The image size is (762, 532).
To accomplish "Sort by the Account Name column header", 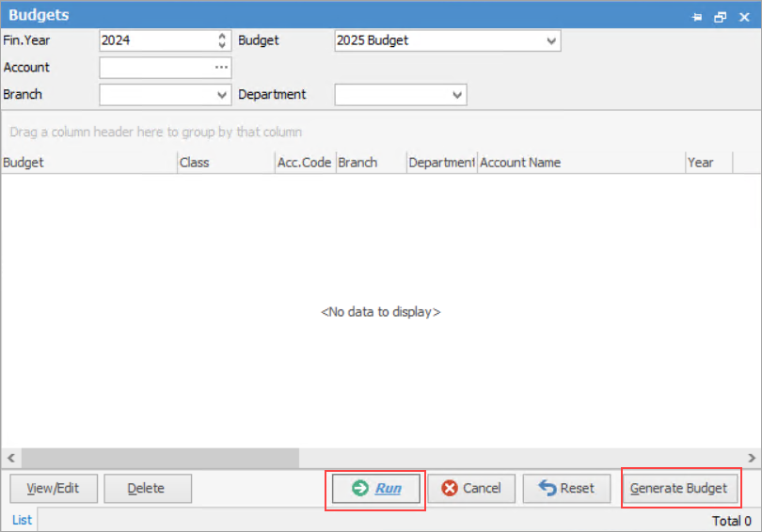I will [x=581, y=163].
